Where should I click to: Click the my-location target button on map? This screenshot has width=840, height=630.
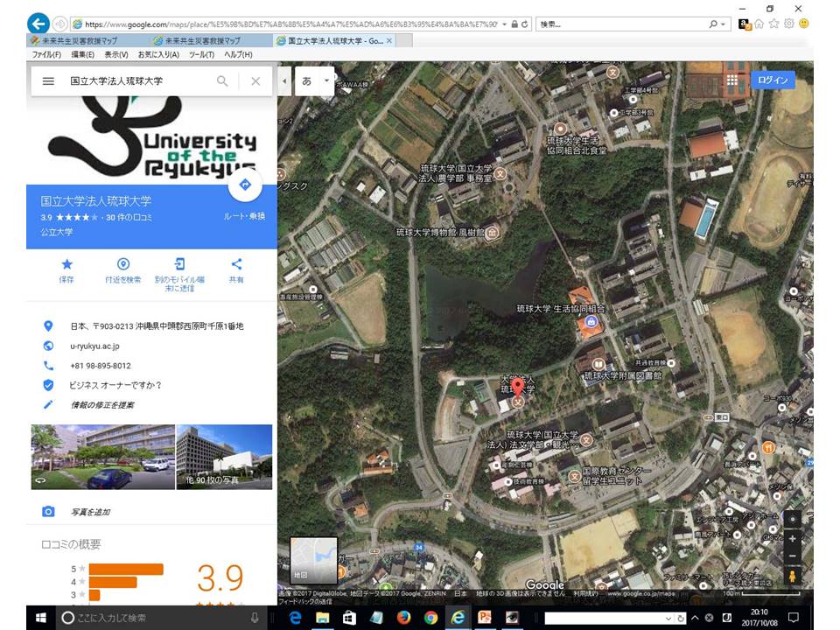pos(793,519)
